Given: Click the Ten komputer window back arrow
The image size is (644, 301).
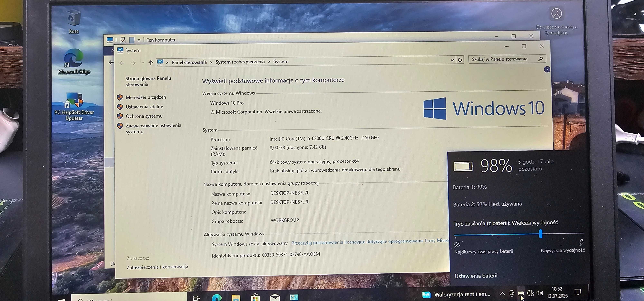Looking at the screenshot, I should (x=111, y=62).
